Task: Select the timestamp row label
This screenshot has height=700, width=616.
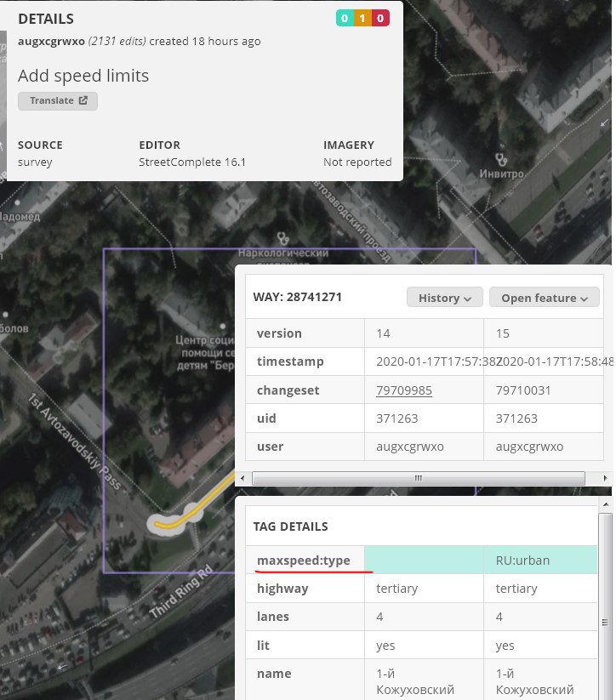Action: coord(290,361)
